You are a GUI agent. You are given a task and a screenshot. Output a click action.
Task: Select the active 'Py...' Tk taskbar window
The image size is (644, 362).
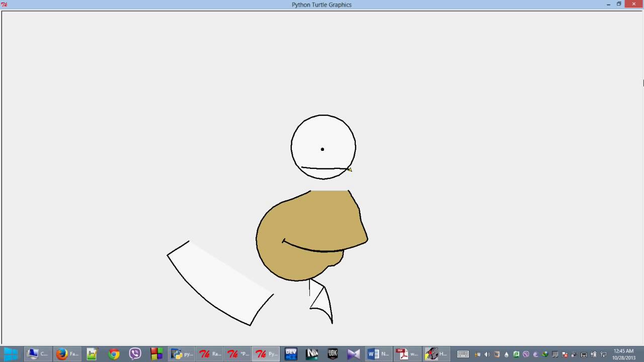click(267, 354)
